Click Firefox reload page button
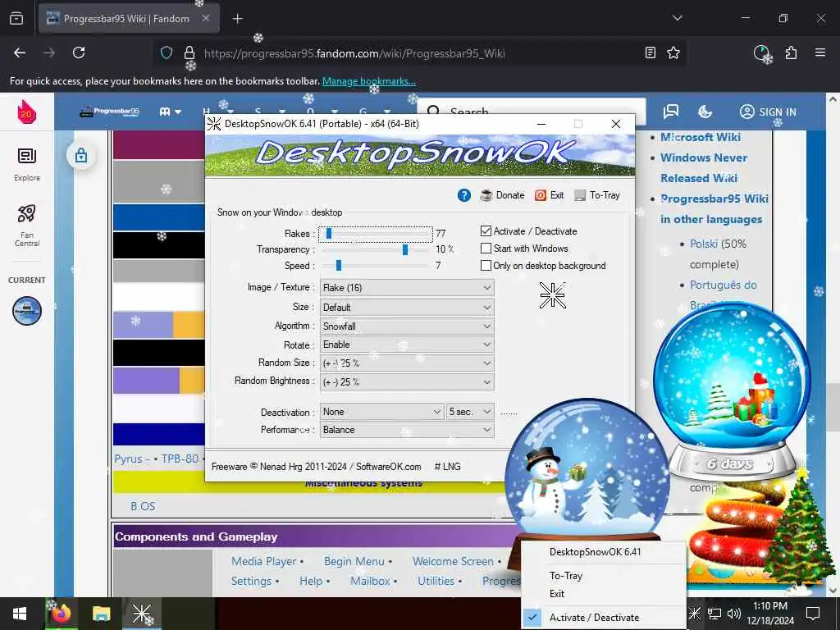 tap(79, 52)
